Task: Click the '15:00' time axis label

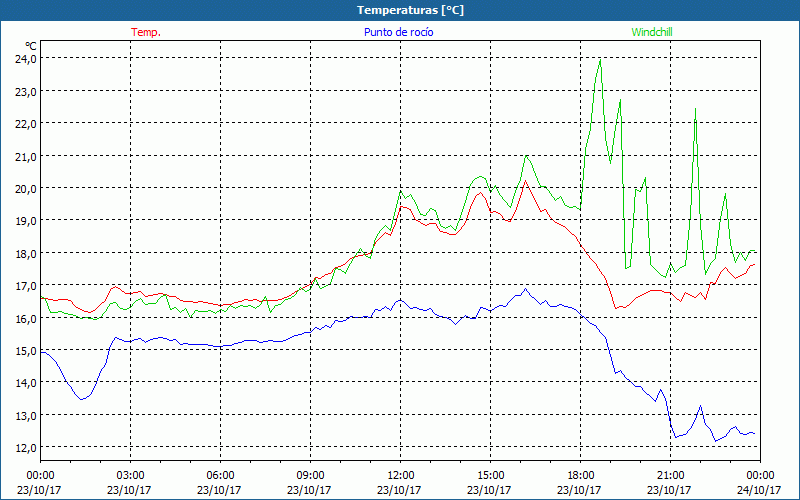Action: point(490,476)
